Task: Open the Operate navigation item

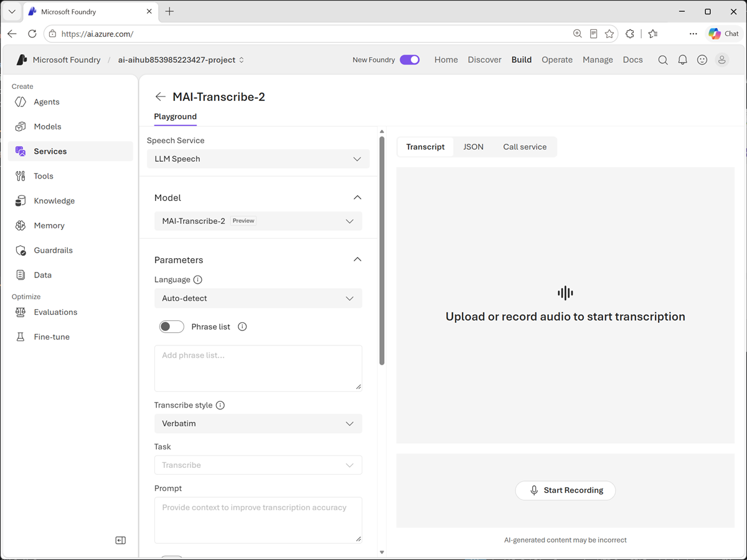Action: [x=557, y=60]
